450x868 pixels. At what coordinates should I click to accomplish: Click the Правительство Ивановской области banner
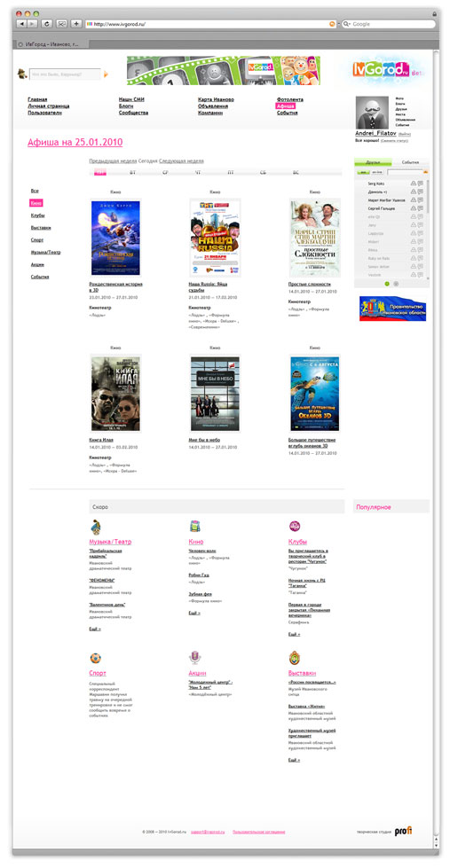[392, 309]
